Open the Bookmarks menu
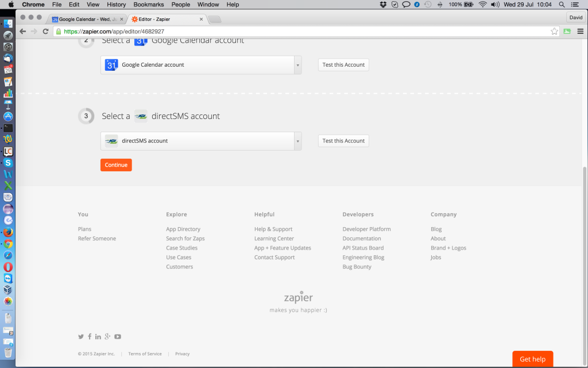Viewport: 588px width, 368px height. point(149,5)
